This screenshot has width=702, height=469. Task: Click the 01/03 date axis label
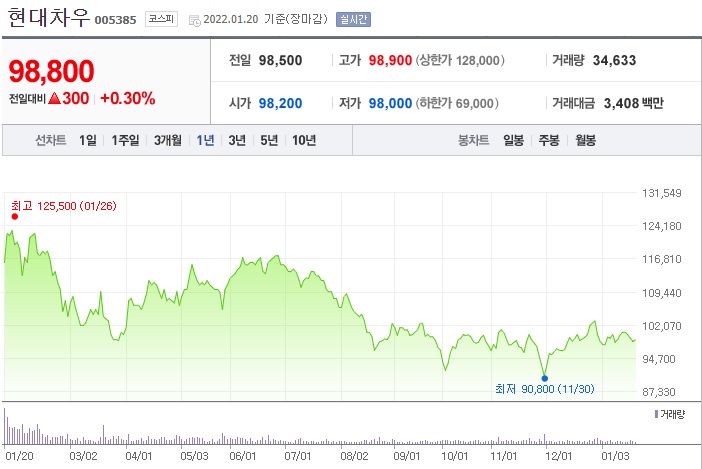tap(615, 456)
